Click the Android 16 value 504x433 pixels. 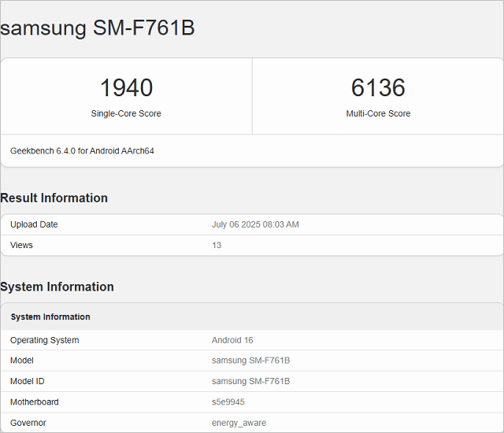(232, 340)
